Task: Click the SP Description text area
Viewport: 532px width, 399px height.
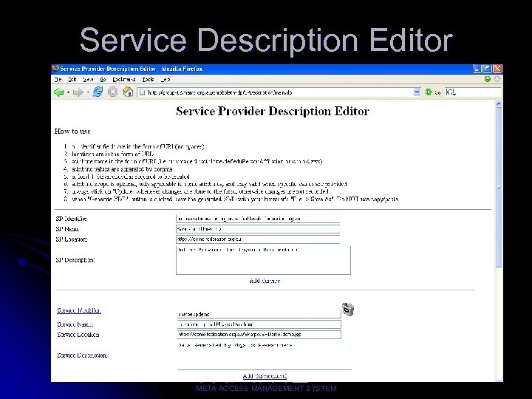Action: point(263,260)
